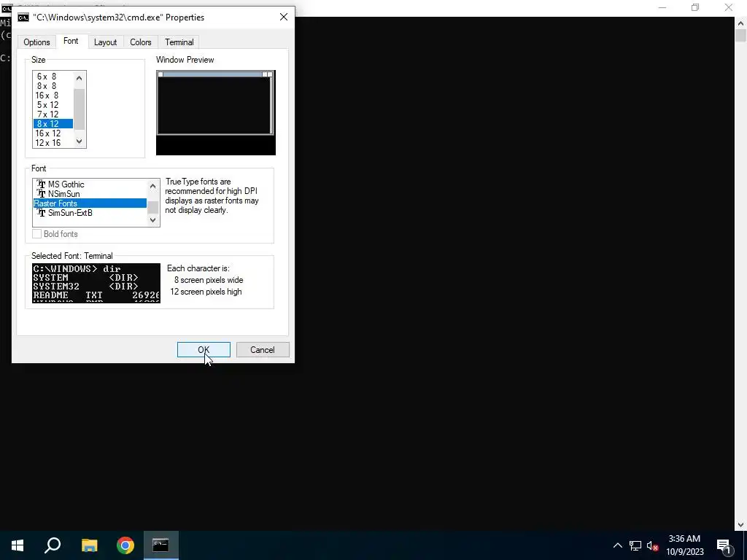Image resolution: width=747 pixels, height=560 pixels.
Task: Minimize the cmd console window
Action: click(x=662, y=7)
